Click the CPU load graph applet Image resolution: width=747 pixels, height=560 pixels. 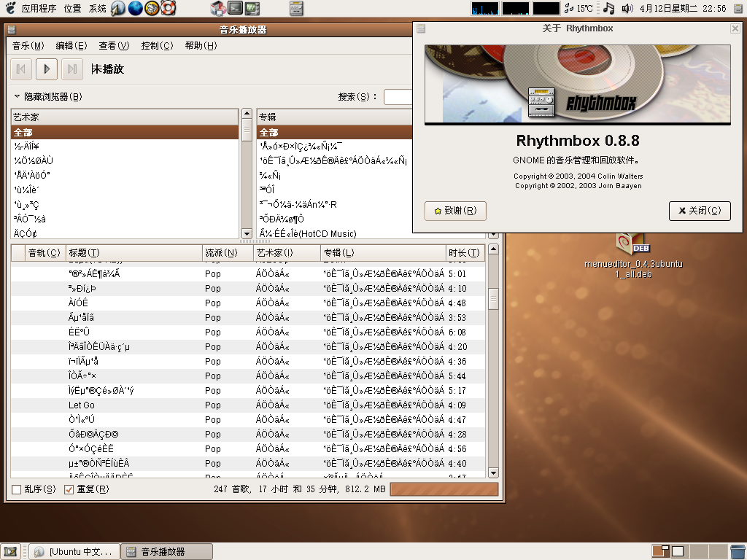pyautogui.click(x=485, y=8)
